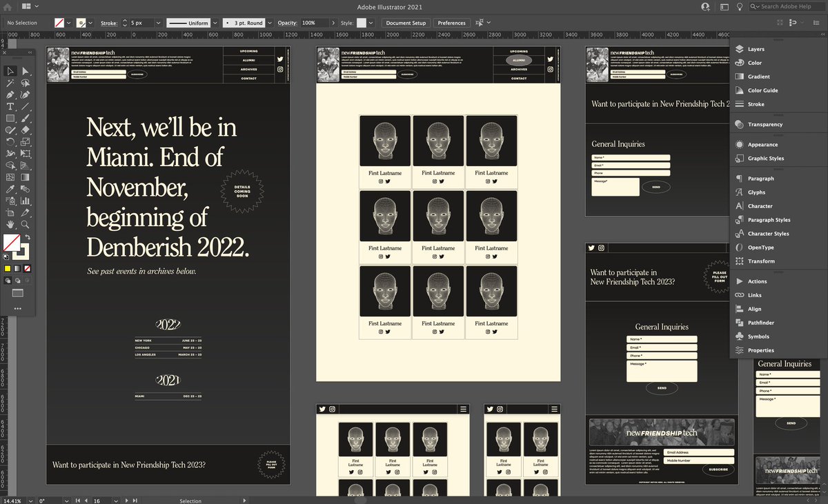This screenshot has width=828, height=504.
Task: Click the stroke weight value field
Action: 141,23
